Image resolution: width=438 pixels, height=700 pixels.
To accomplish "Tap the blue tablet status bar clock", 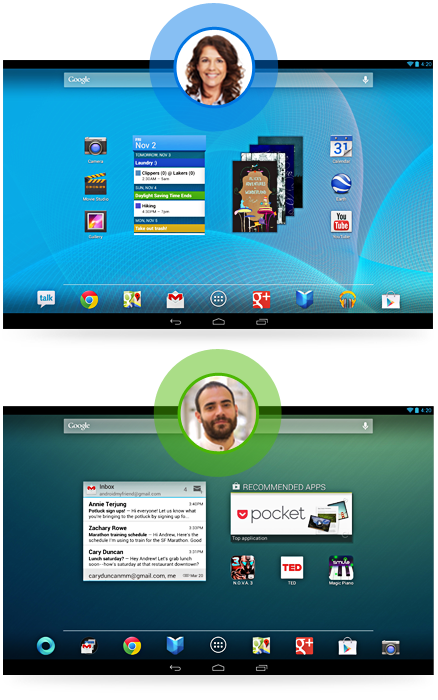I will (x=426, y=64).
